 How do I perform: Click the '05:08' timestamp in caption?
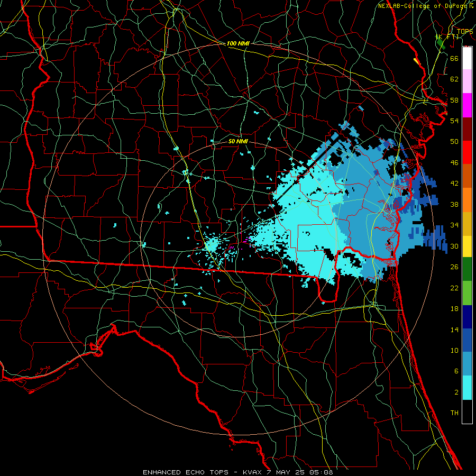click(x=321, y=472)
